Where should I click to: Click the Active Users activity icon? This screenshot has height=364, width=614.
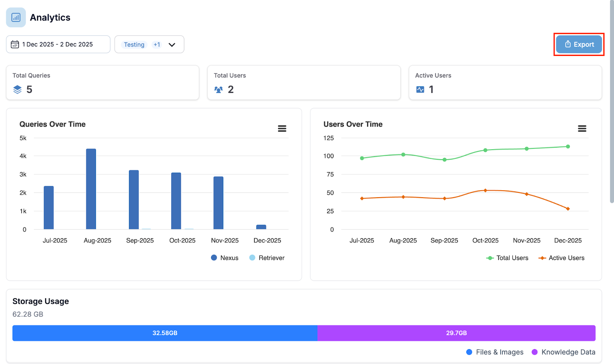click(x=420, y=90)
